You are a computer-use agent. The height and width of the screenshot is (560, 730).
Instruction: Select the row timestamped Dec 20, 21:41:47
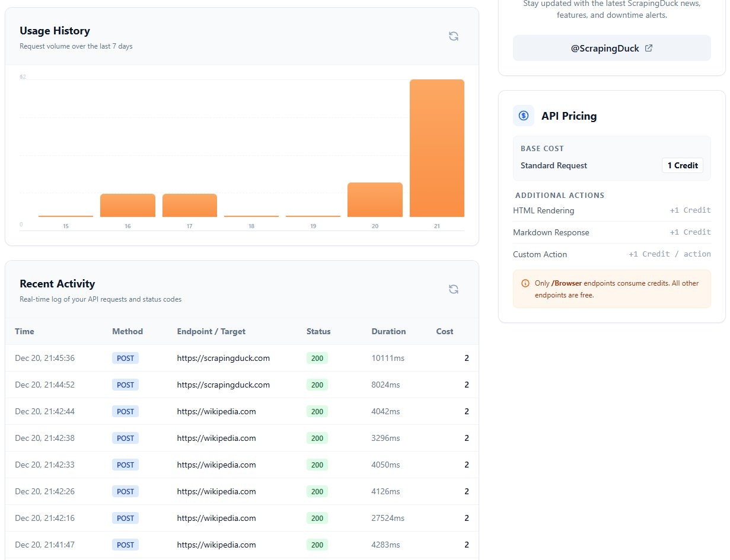(242, 545)
